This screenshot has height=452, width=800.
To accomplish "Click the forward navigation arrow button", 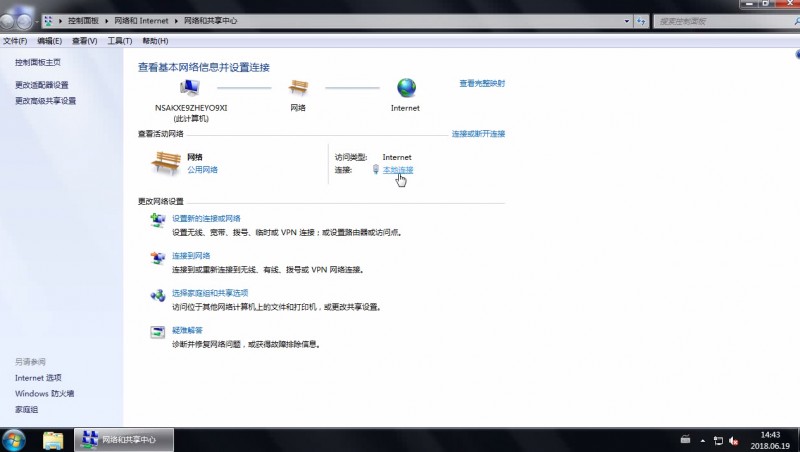I will pyautogui.click(x=24, y=21).
